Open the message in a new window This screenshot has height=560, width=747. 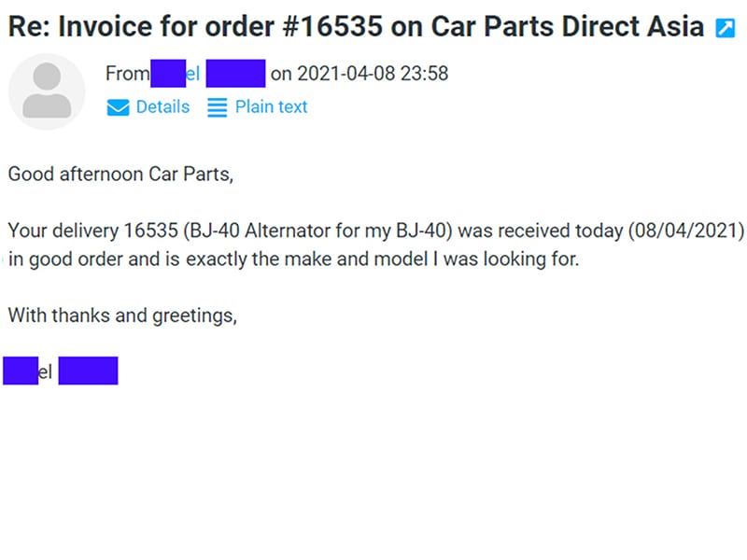click(x=726, y=28)
